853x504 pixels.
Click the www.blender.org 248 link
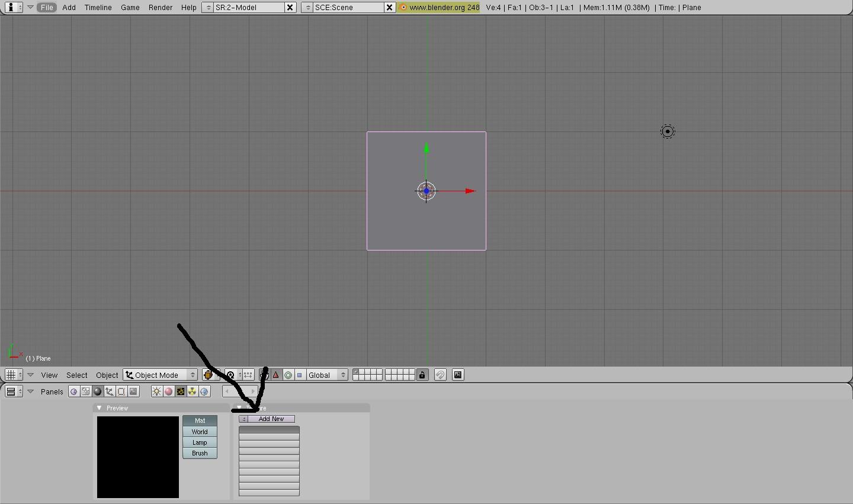coord(439,7)
